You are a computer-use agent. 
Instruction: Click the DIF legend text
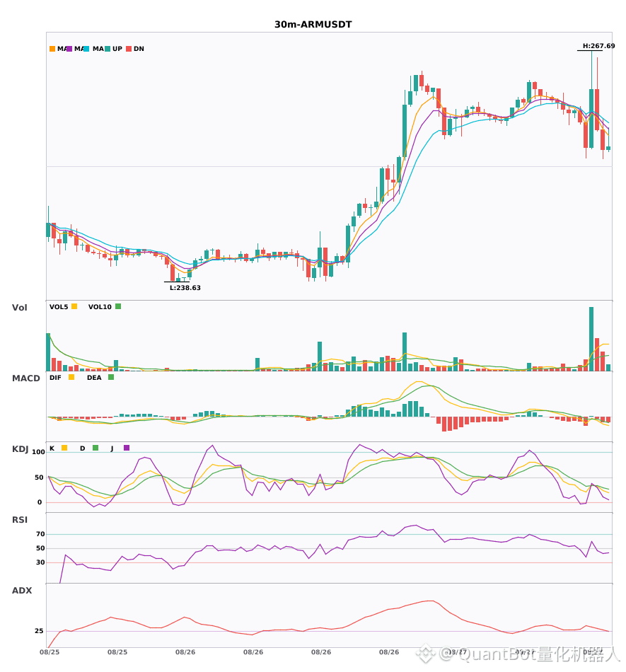pos(55,378)
